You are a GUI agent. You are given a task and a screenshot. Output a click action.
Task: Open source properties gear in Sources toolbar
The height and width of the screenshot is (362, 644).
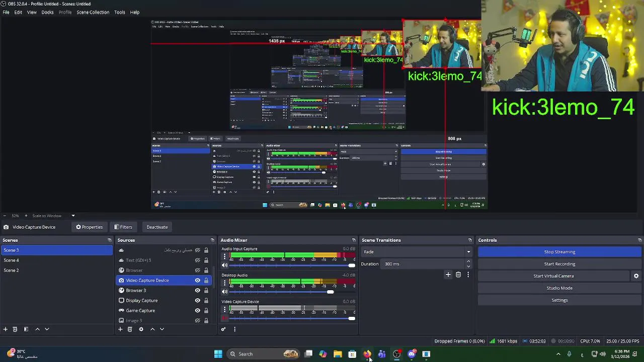pyautogui.click(x=141, y=329)
